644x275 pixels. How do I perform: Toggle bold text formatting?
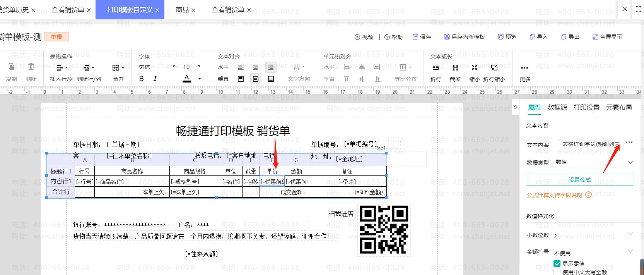coord(142,79)
